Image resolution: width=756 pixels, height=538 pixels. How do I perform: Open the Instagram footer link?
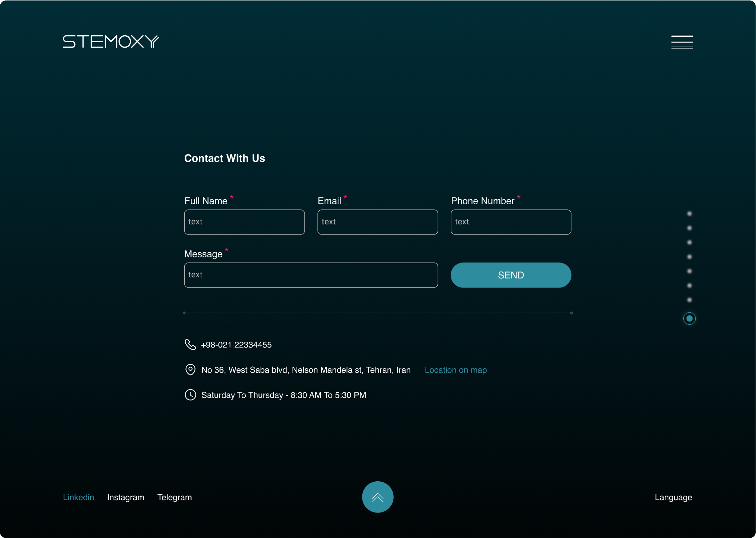coord(126,497)
